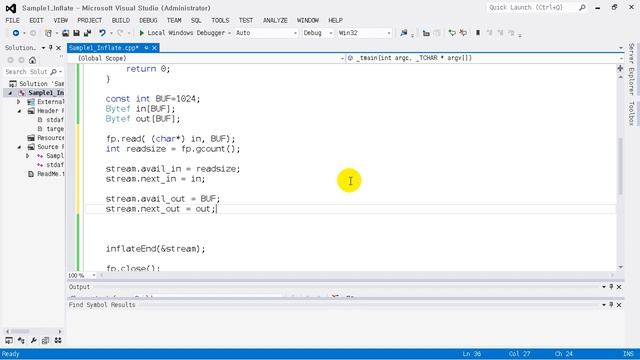
Task: Open the TOOLS menu
Action: click(220, 20)
